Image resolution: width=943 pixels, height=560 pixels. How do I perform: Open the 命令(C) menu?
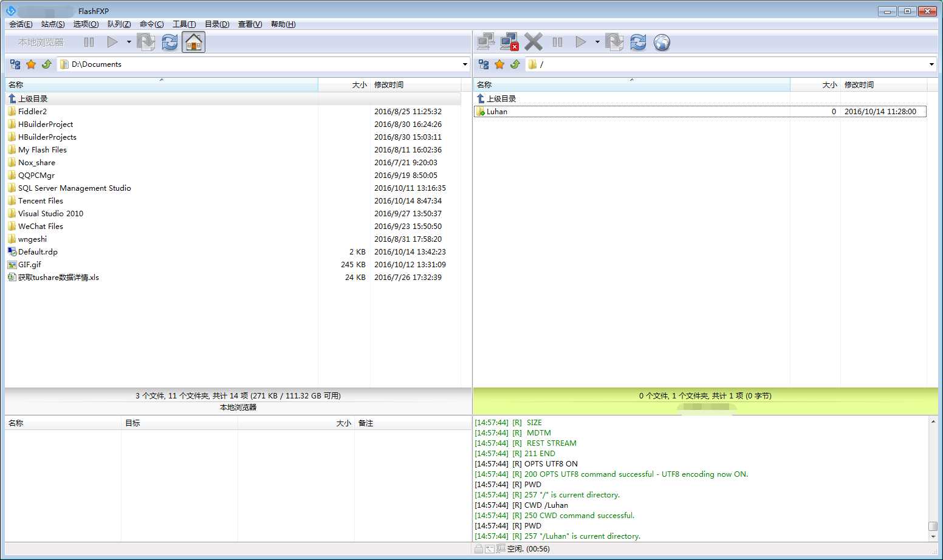151,24
